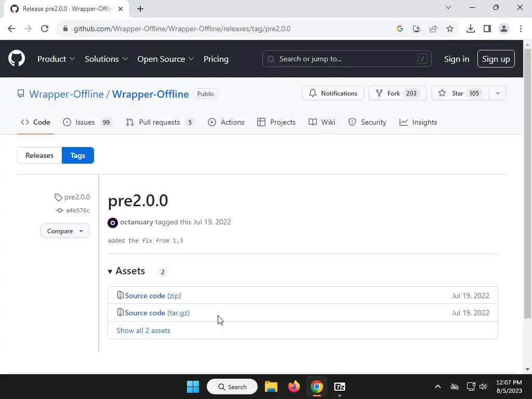Open the Security tab
The height and width of the screenshot is (399, 532).
[x=367, y=122]
